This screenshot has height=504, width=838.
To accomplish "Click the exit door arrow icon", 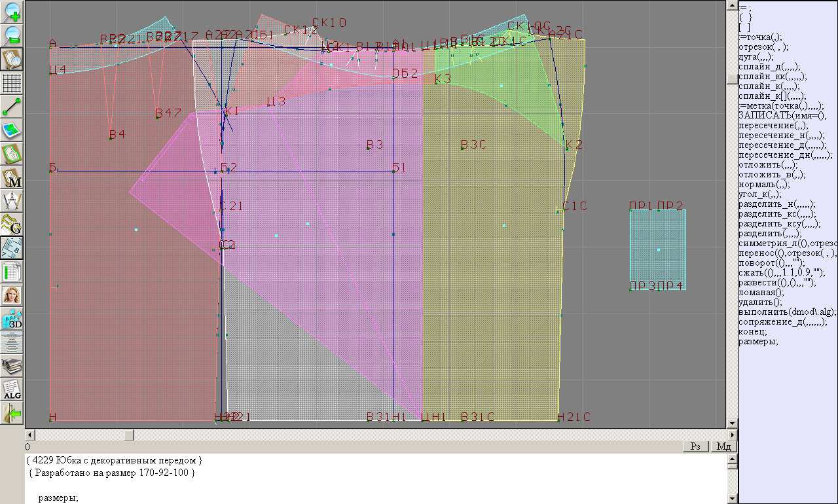I will [12, 413].
